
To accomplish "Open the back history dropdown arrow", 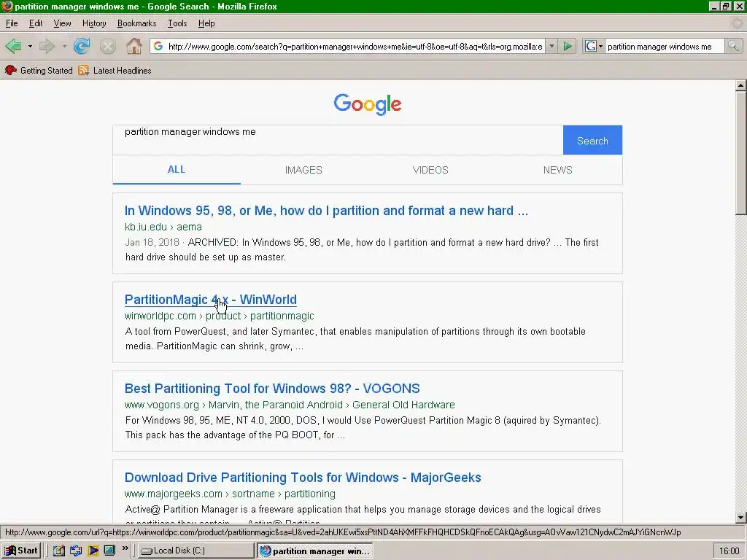I will coord(30,46).
